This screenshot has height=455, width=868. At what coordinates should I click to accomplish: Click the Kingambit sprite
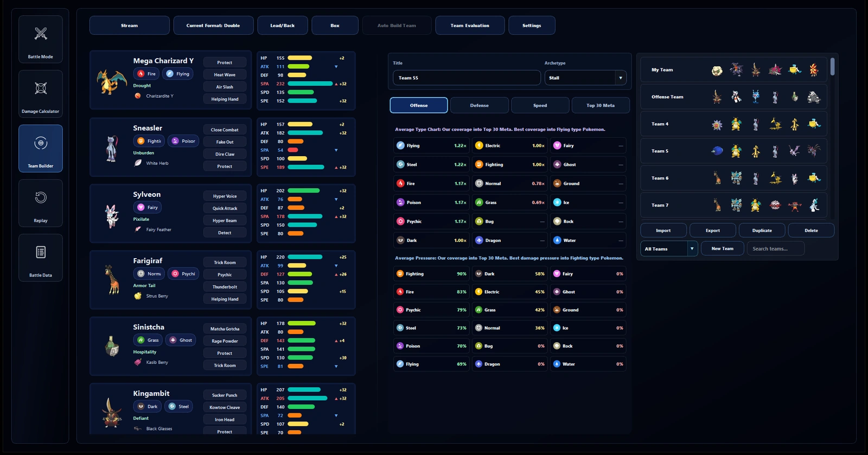coord(112,413)
